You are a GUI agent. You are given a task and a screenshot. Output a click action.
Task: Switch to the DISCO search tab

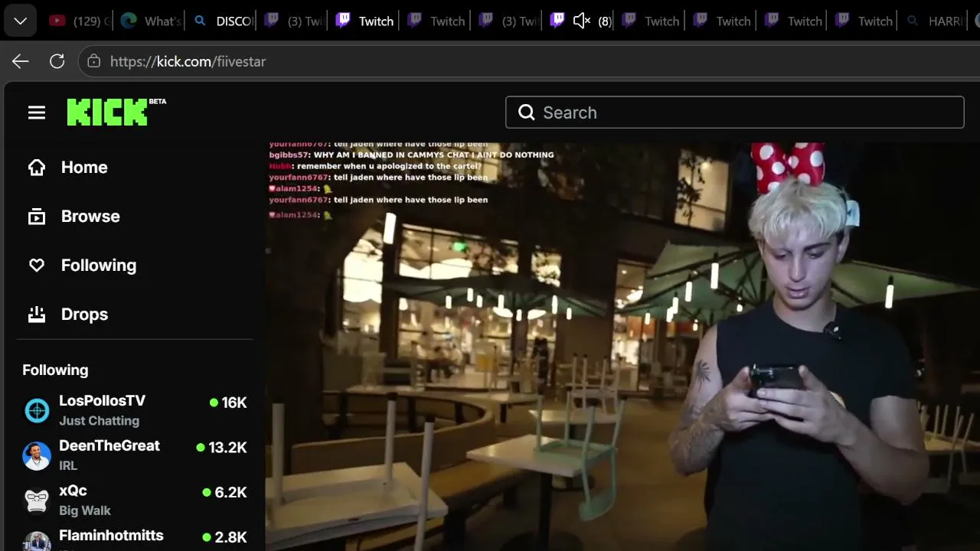[x=223, y=21]
